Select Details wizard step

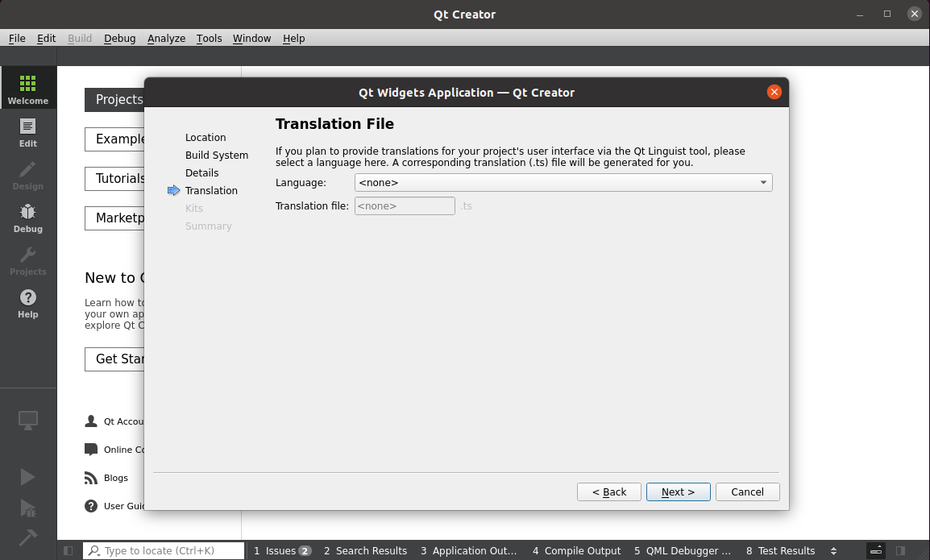[201, 172]
